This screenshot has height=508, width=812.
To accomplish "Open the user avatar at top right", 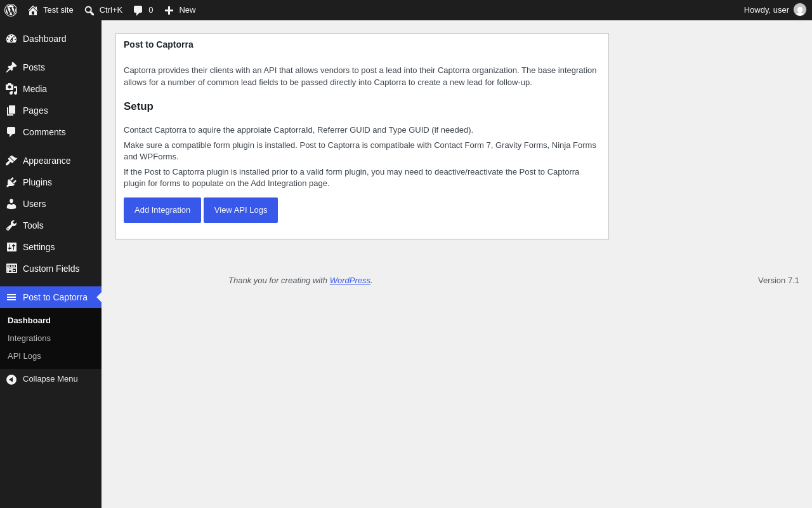I will tap(800, 10).
